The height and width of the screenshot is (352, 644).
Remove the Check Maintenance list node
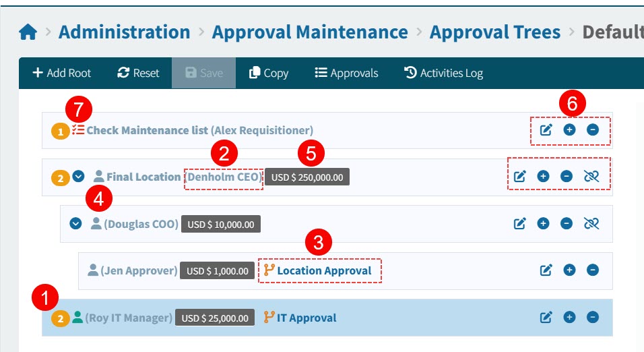[593, 129]
